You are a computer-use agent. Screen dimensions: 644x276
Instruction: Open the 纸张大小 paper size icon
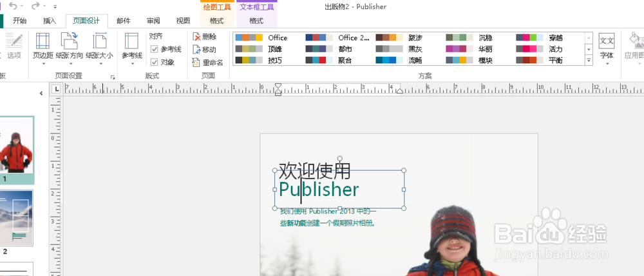[99, 41]
